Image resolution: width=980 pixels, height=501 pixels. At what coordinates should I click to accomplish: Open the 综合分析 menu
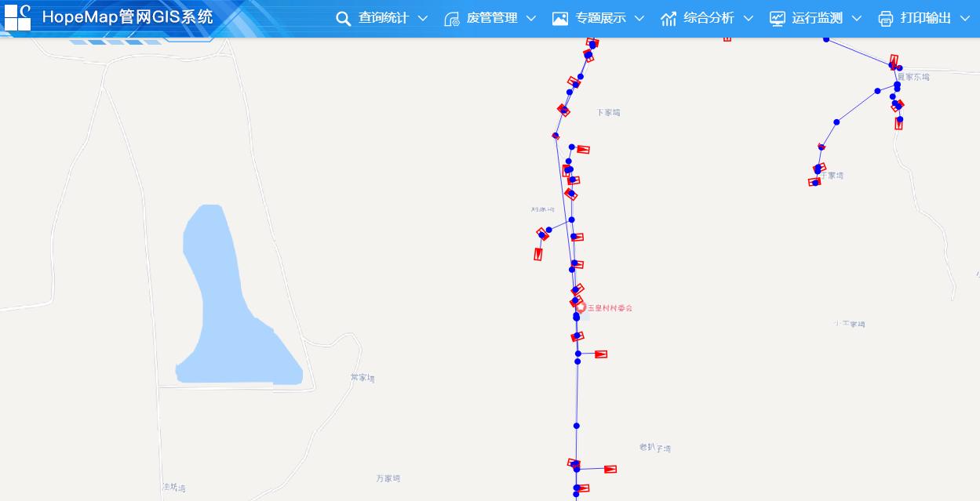(x=709, y=18)
